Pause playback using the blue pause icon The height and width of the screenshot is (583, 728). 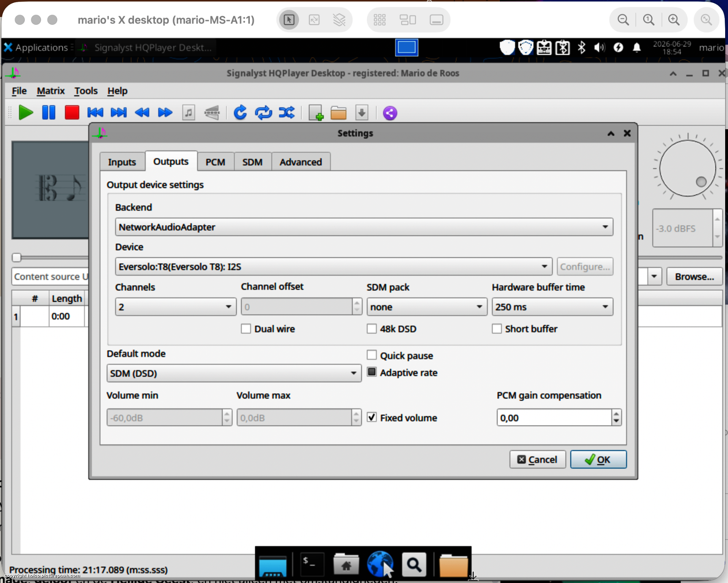[49, 113]
